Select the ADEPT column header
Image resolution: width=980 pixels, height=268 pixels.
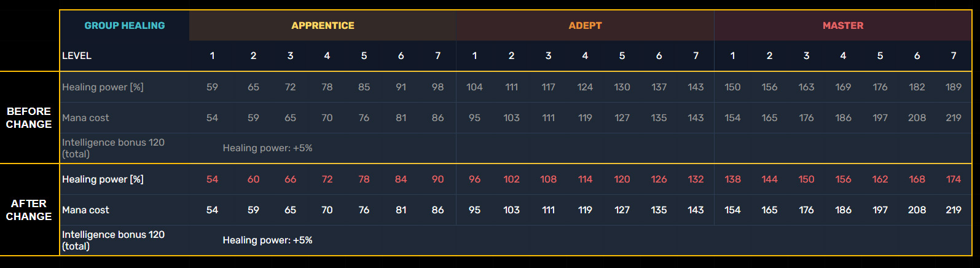585,26
